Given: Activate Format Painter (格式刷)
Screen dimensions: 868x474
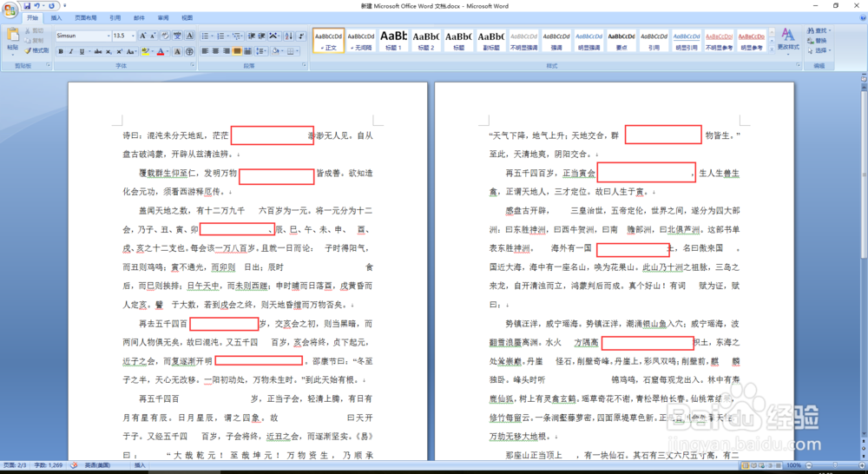Looking at the screenshot, I should coord(36,50).
